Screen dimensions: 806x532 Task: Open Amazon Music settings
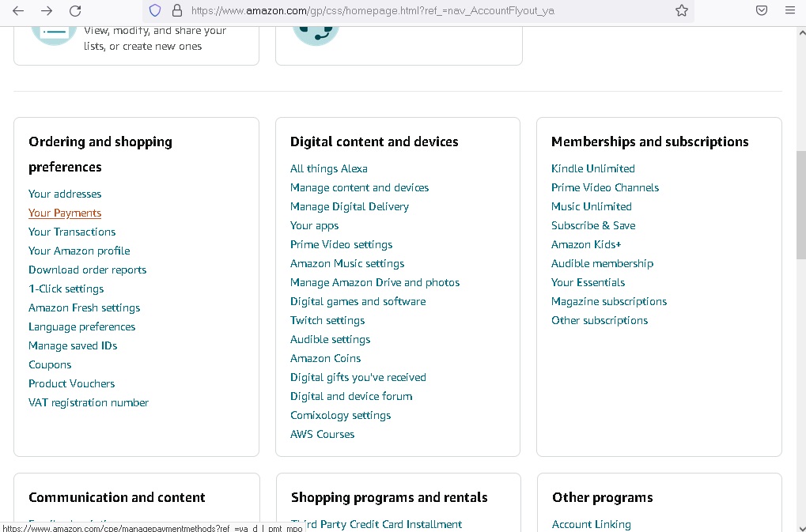tap(347, 264)
